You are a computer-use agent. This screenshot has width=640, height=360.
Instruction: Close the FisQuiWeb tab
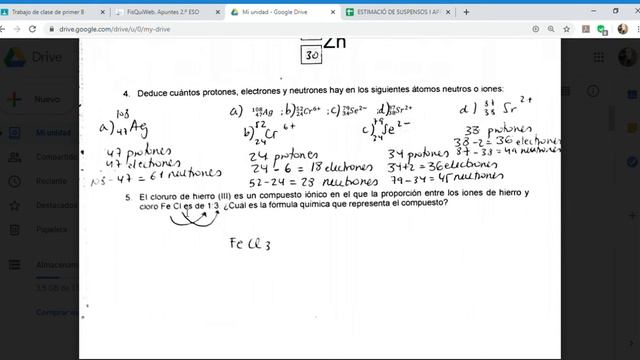(218, 12)
